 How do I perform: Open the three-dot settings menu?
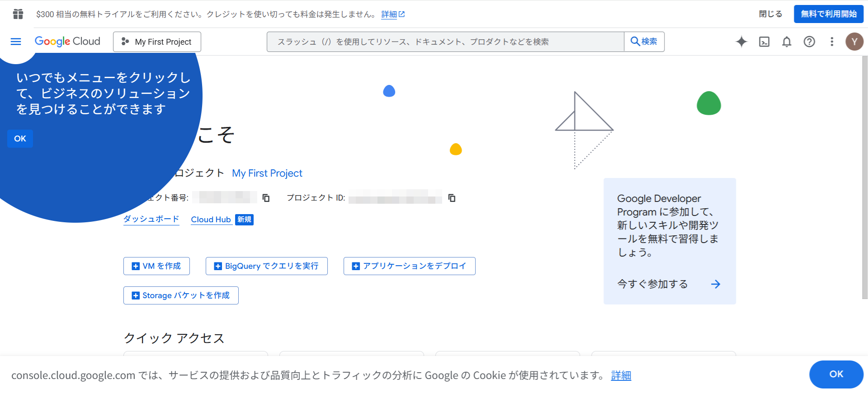point(832,42)
